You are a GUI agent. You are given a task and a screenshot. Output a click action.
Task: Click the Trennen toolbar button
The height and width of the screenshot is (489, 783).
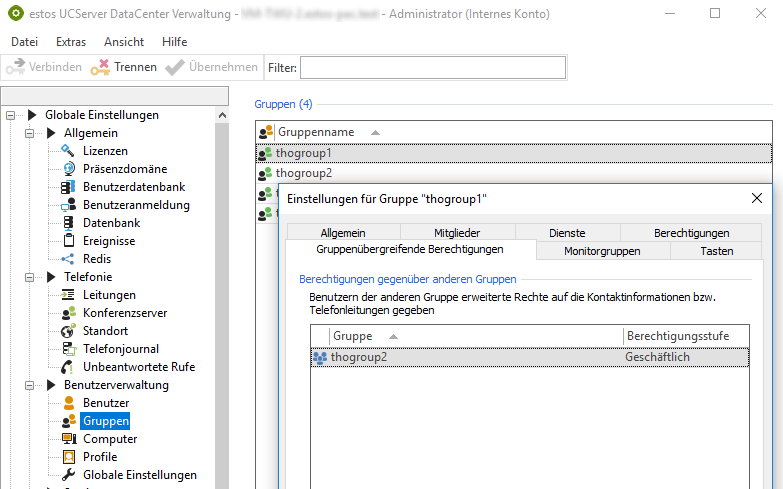coord(124,67)
